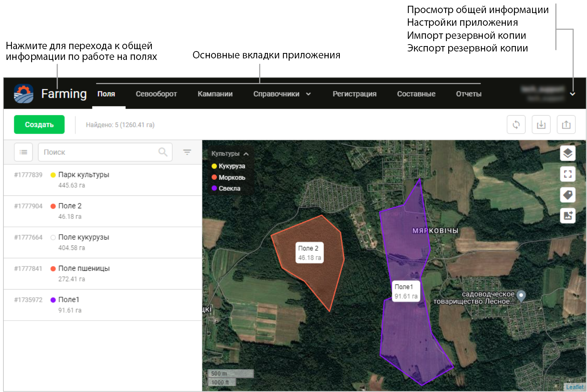
Task: Click 272.41 га area value
Action: pos(72,279)
